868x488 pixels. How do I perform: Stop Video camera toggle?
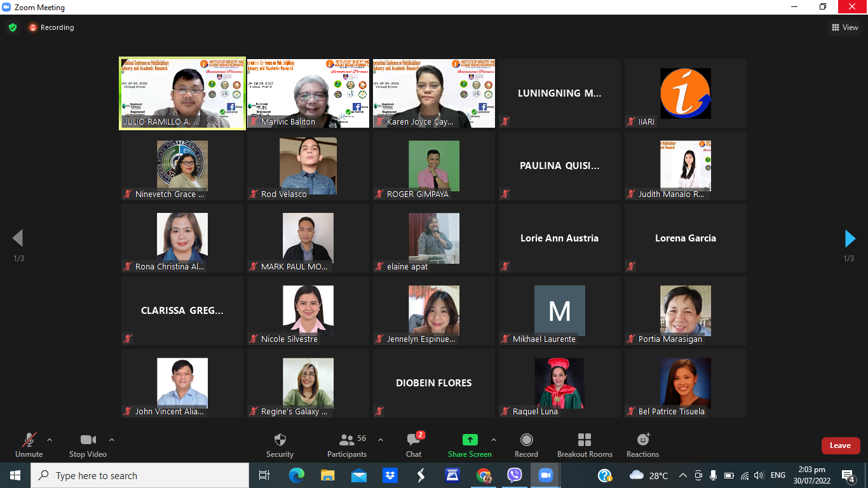point(88,440)
